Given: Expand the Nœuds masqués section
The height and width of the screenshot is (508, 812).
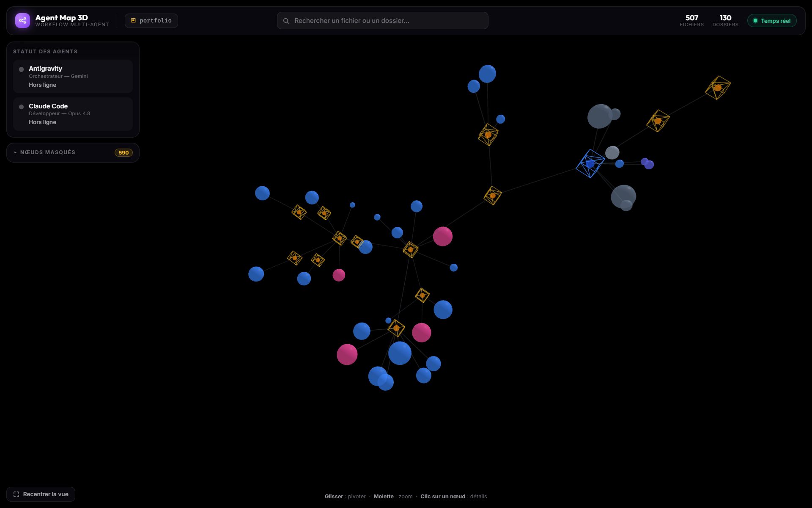Looking at the screenshot, I should [x=73, y=152].
